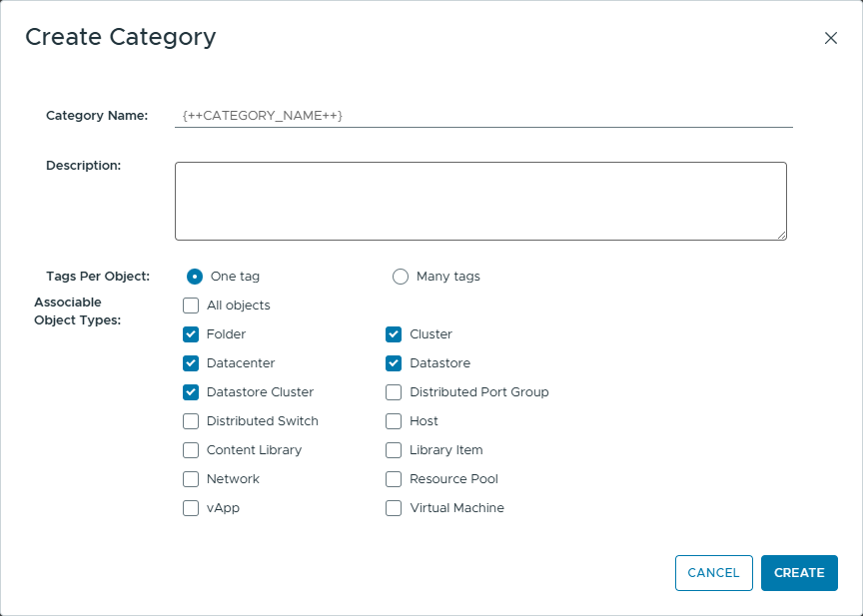The image size is (863, 616).
Task: Check the All objects checkbox
Action: point(191,306)
